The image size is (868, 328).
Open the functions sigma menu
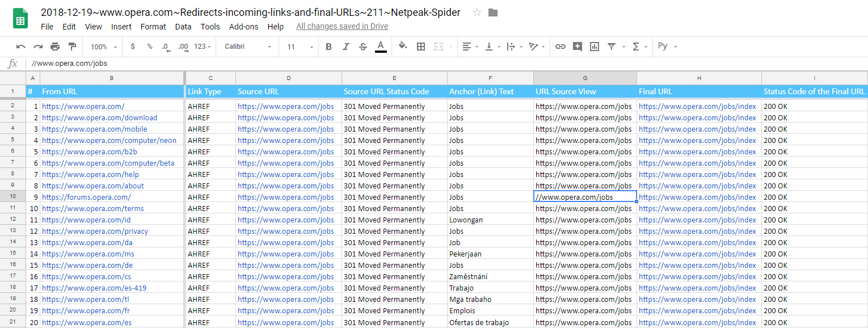tap(639, 47)
